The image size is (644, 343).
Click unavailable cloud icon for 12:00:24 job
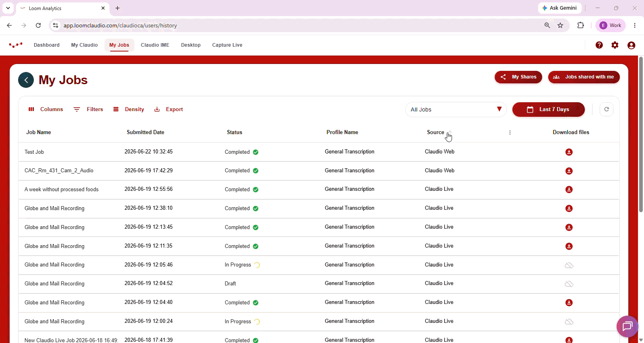tap(569, 322)
